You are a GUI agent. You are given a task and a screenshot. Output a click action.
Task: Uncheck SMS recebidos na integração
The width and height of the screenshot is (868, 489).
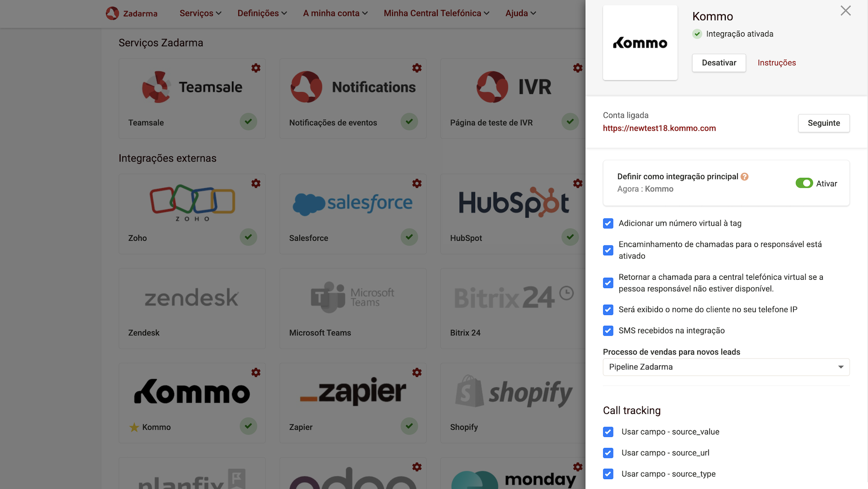coord(608,331)
